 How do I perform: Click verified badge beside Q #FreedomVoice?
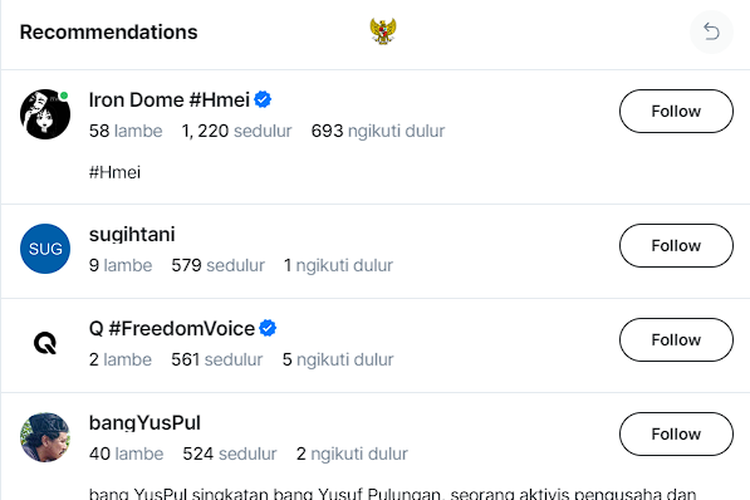point(267,328)
